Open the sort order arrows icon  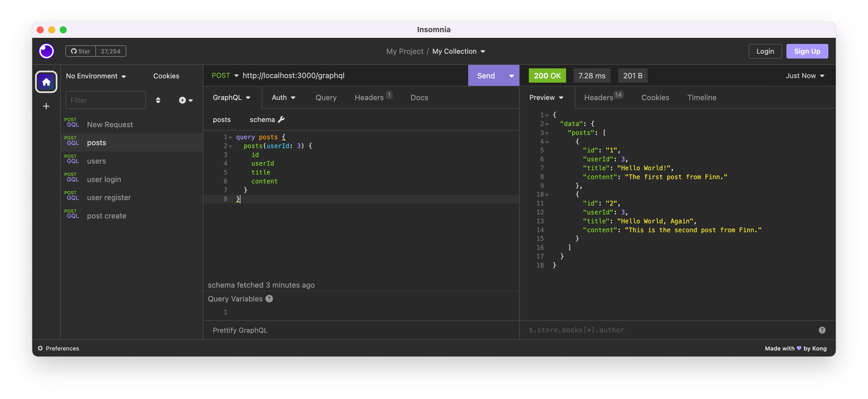[x=158, y=100]
